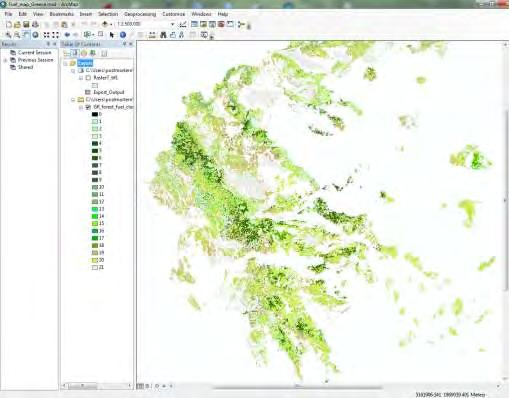Switch table of contents to List By Visibility

click(84, 53)
